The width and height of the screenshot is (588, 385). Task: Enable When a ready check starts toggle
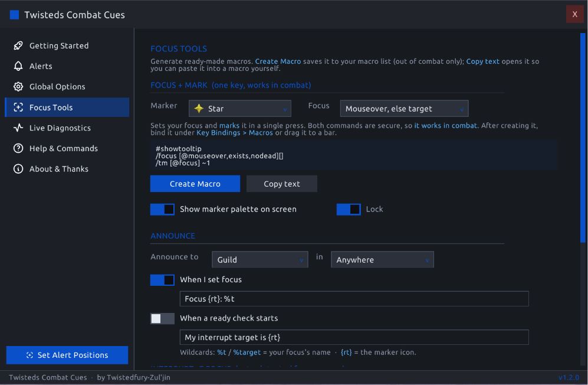162,318
